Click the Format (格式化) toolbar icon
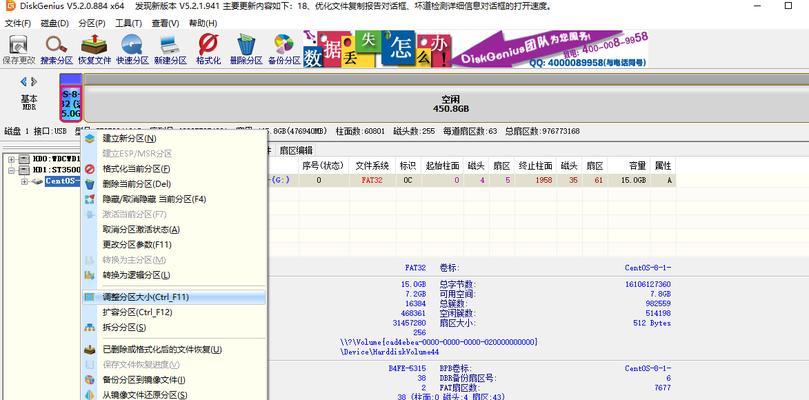The image size is (809, 400). click(x=208, y=50)
